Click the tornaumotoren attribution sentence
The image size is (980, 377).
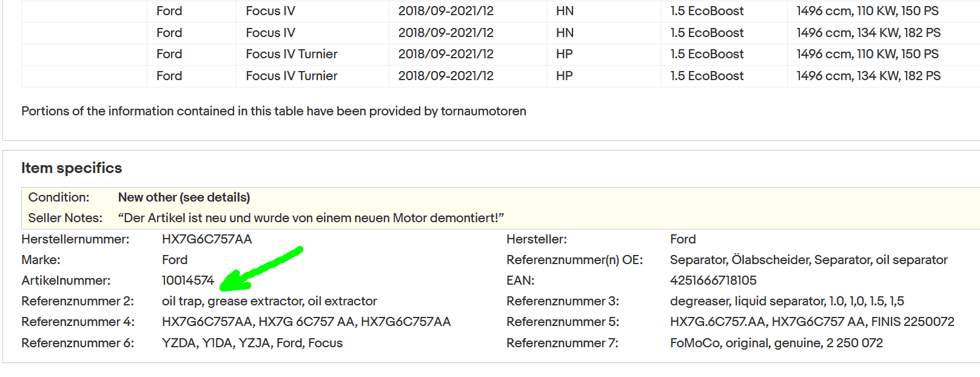pos(274,111)
